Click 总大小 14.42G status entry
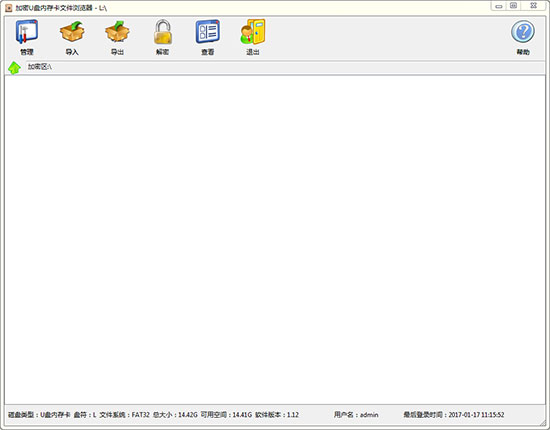The image size is (550, 430). 175,415
